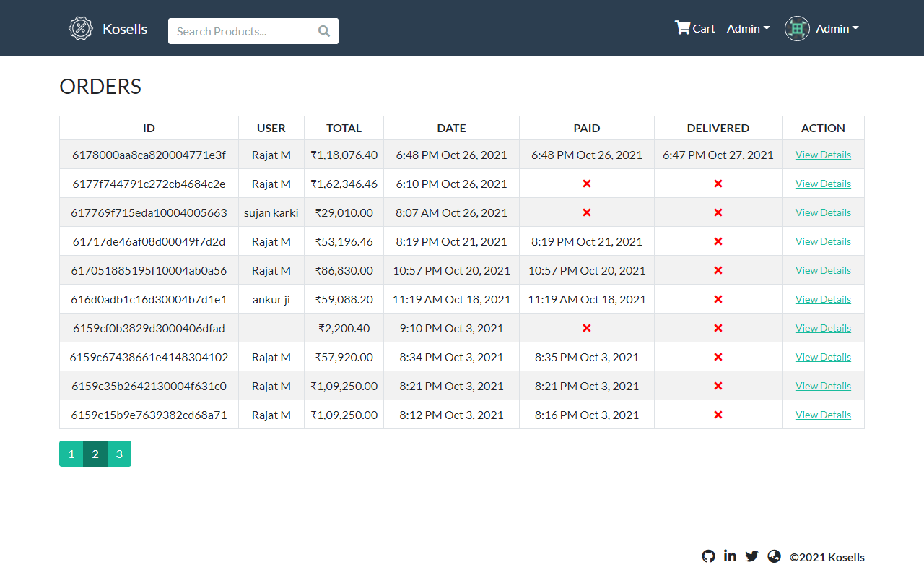Open the Twitter footer icon

pos(751,556)
